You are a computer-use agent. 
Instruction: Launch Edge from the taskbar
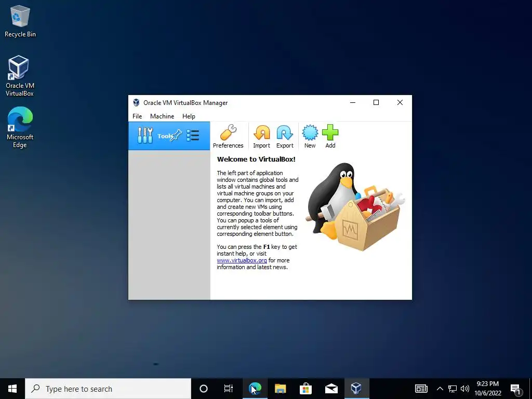click(x=255, y=389)
